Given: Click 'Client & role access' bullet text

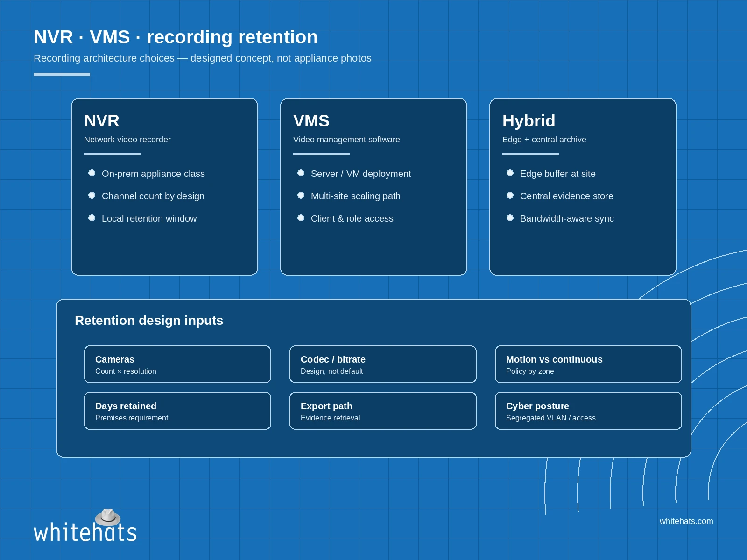Looking at the screenshot, I should coord(352,218).
